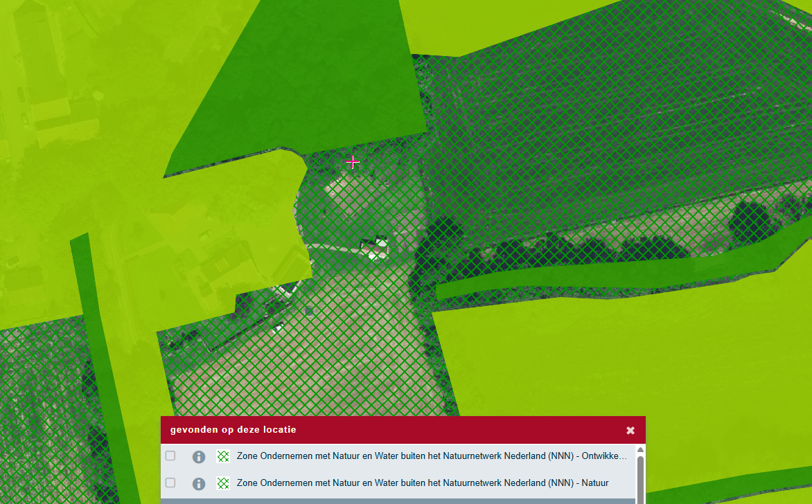Close the 'gevonden op deze locatie' panel
The height and width of the screenshot is (504, 812).
630,431
